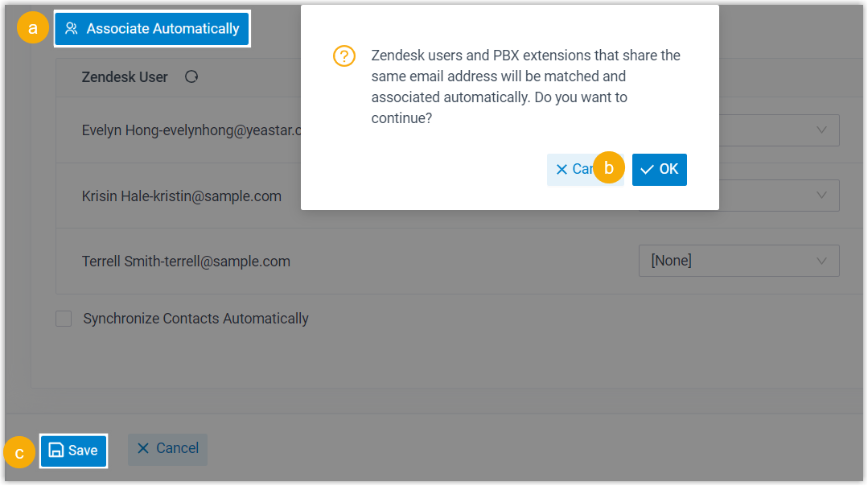The image size is (868, 486).
Task: Click the Synchronize Contacts Automatically label
Action: coord(195,319)
